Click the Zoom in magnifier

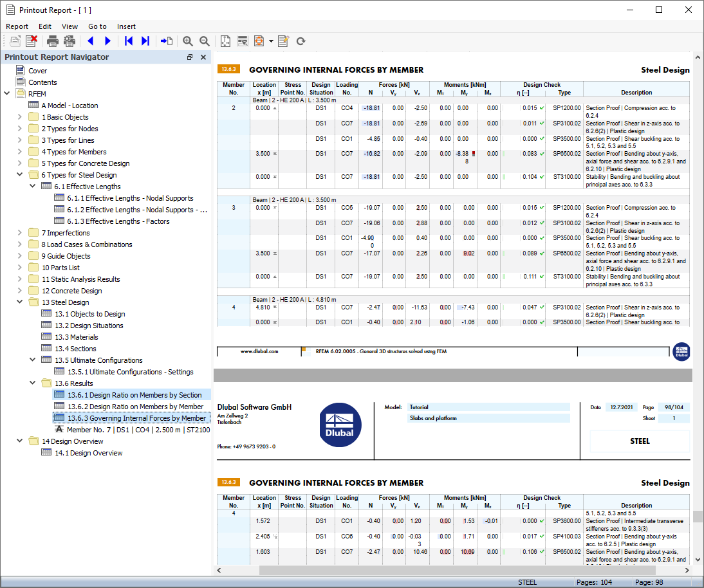[188, 41]
